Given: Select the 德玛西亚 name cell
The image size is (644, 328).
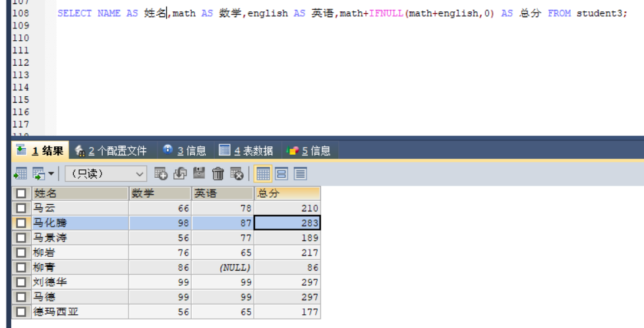Looking at the screenshot, I should tap(80, 312).
